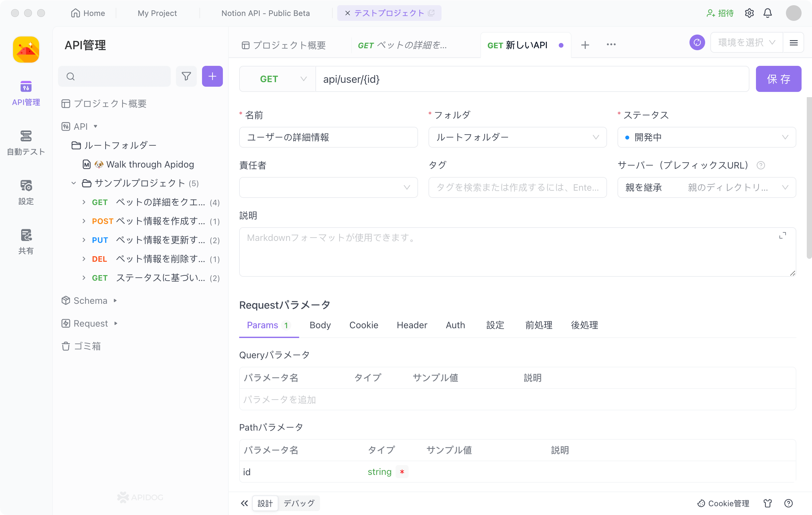812x515 pixels.
Task: Click the filter funnel icon
Action: 186,76
